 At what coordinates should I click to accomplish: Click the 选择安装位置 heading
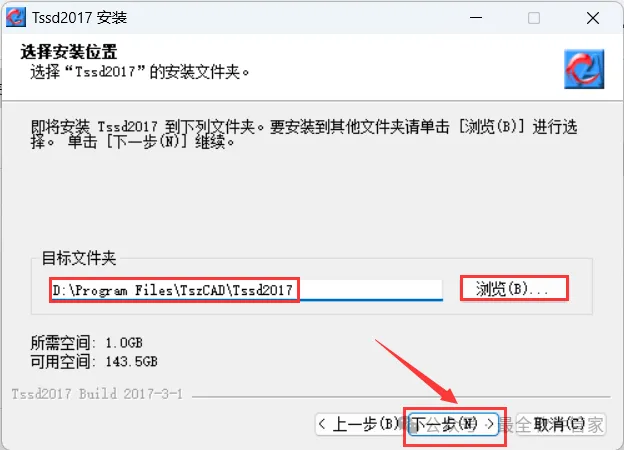pyautogui.click(x=69, y=52)
